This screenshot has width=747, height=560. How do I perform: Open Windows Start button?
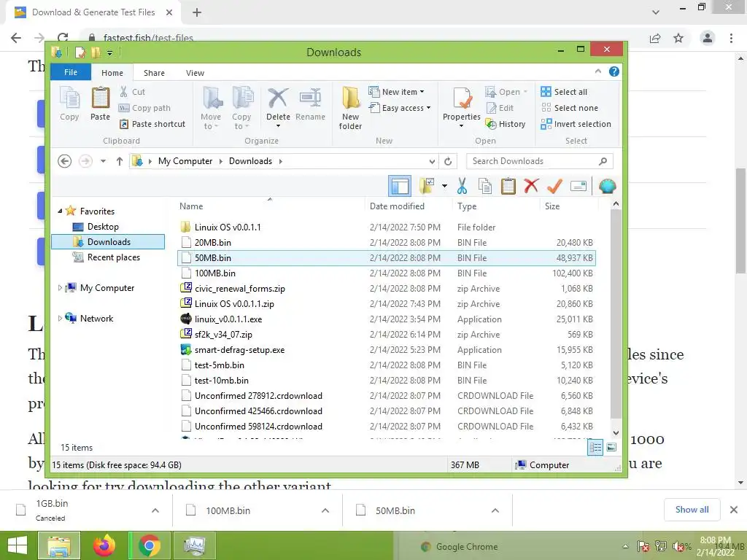(x=18, y=545)
